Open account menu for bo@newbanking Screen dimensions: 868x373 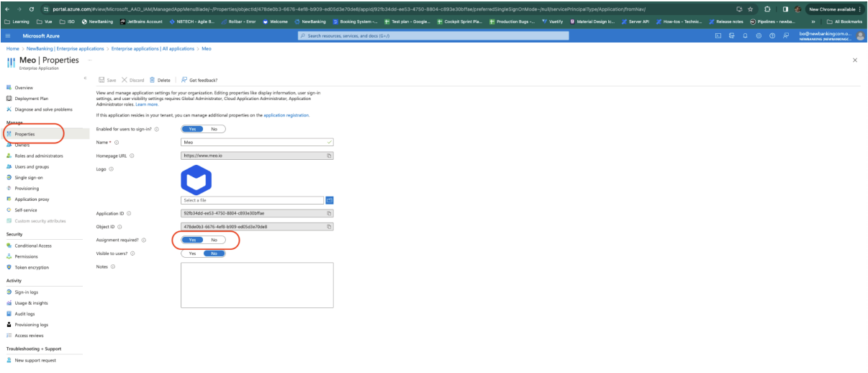point(831,35)
